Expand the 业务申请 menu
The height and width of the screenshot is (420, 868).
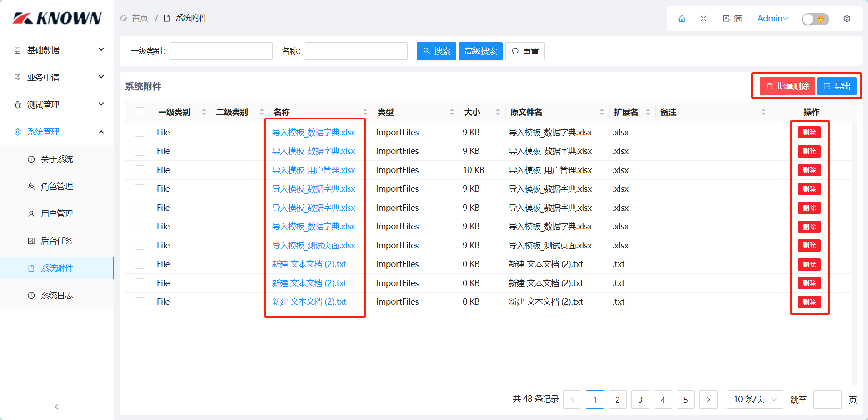[57, 77]
